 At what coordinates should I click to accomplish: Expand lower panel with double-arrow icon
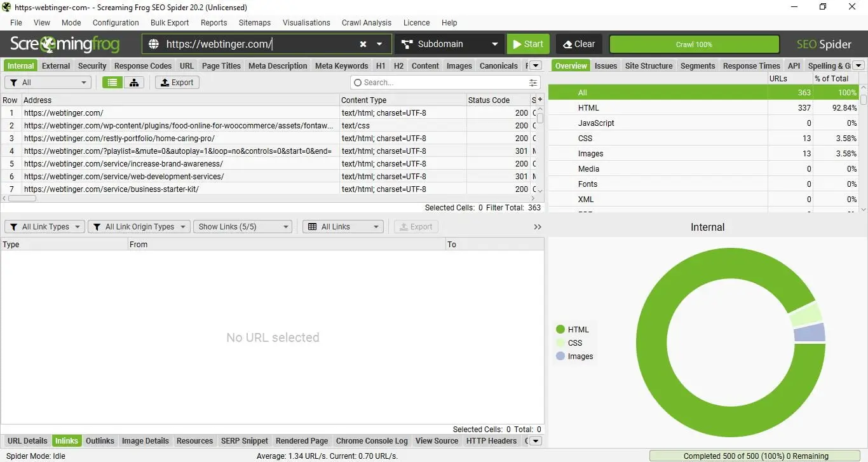click(538, 227)
